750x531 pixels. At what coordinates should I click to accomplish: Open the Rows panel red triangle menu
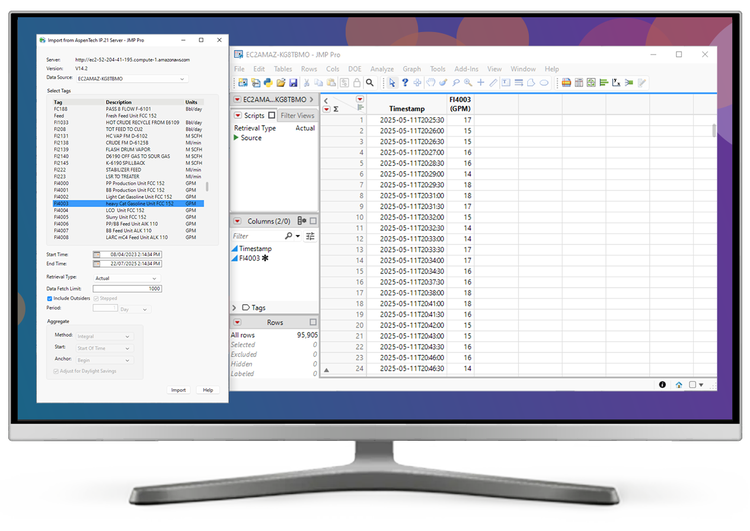[x=237, y=322]
